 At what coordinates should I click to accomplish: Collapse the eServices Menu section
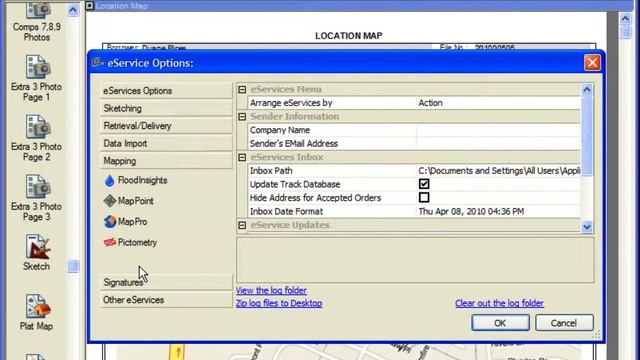tap(242, 89)
